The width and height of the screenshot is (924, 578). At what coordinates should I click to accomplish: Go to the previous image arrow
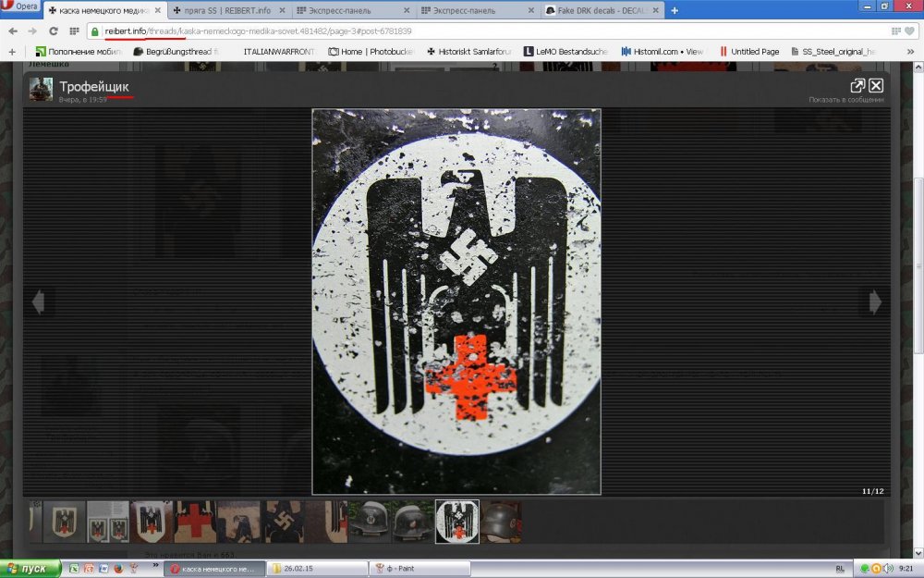39,301
